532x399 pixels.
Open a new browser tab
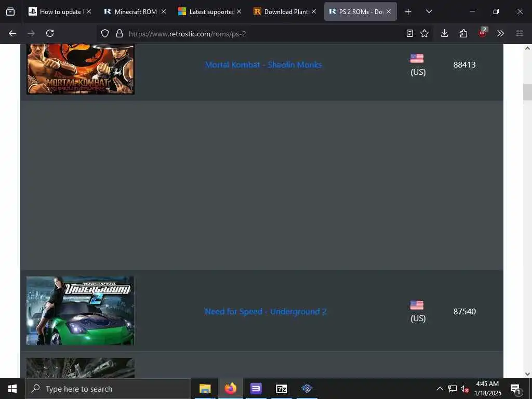point(408,12)
